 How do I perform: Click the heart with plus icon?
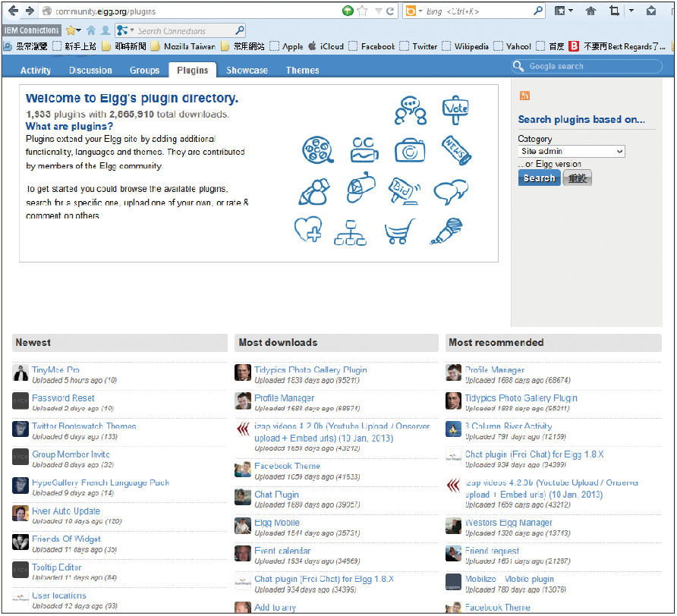pos(308,229)
